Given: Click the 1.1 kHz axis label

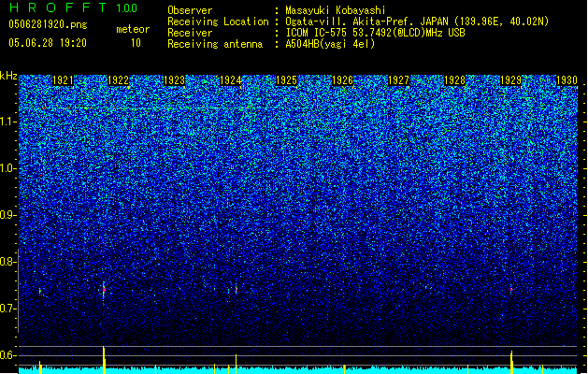Looking at the screenshot, I should [8, 122].
